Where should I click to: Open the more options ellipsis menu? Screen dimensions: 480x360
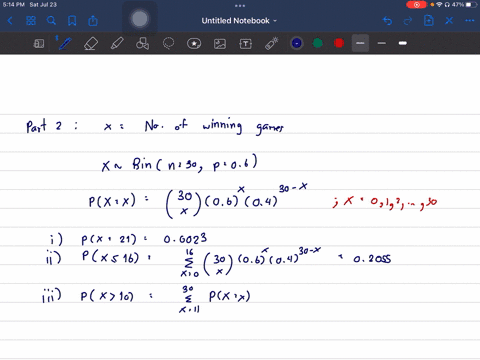pyautogui.click(x=470, y=21)
